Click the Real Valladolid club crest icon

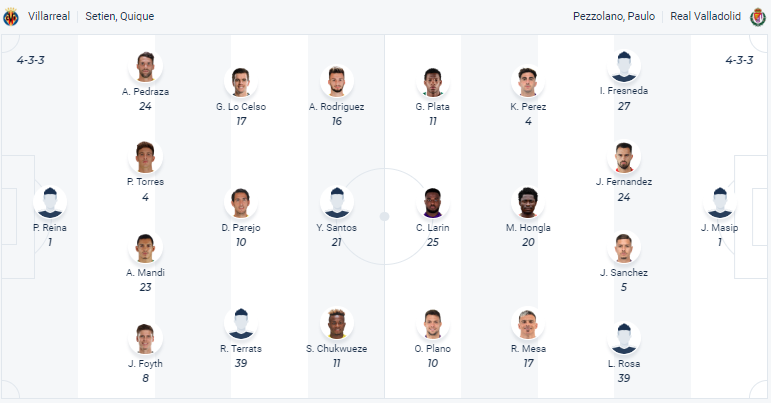point(758,17)
